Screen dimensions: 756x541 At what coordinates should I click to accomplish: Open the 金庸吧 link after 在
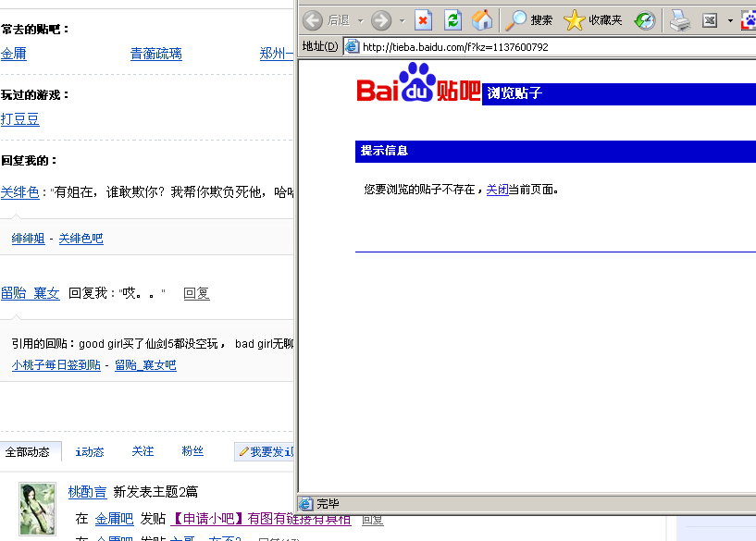(x=114, y=519)
